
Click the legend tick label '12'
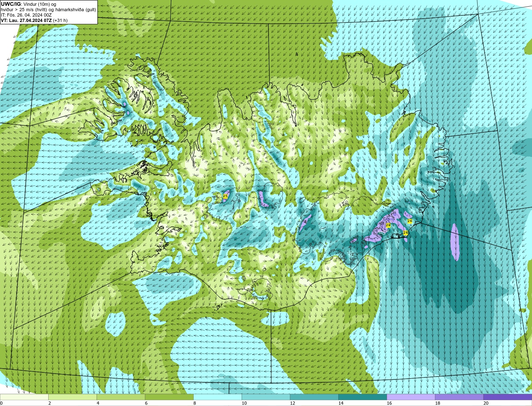293,403
